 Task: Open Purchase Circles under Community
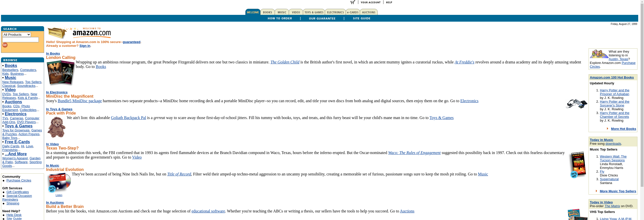point(19,180)
